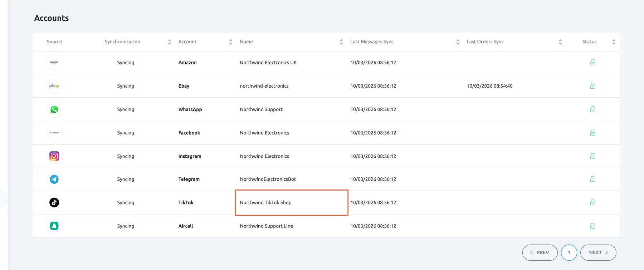The width and height of the screenshot is (644, 270).
Task: Click the Aircall source icon
Action: pyautogui.click(x=54, y=226)
